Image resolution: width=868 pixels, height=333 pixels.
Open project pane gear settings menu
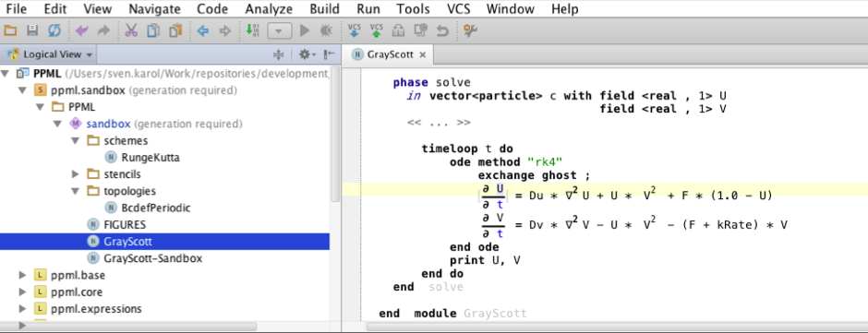click(307, 54)
